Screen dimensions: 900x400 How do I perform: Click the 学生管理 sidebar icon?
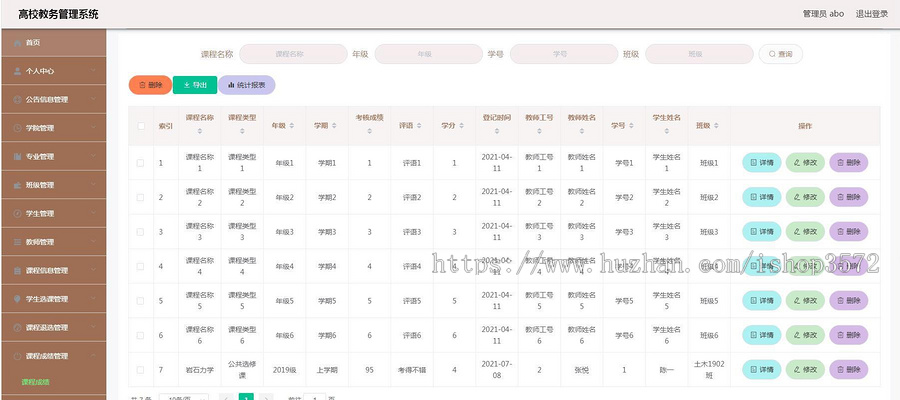(x=17, y=213)
